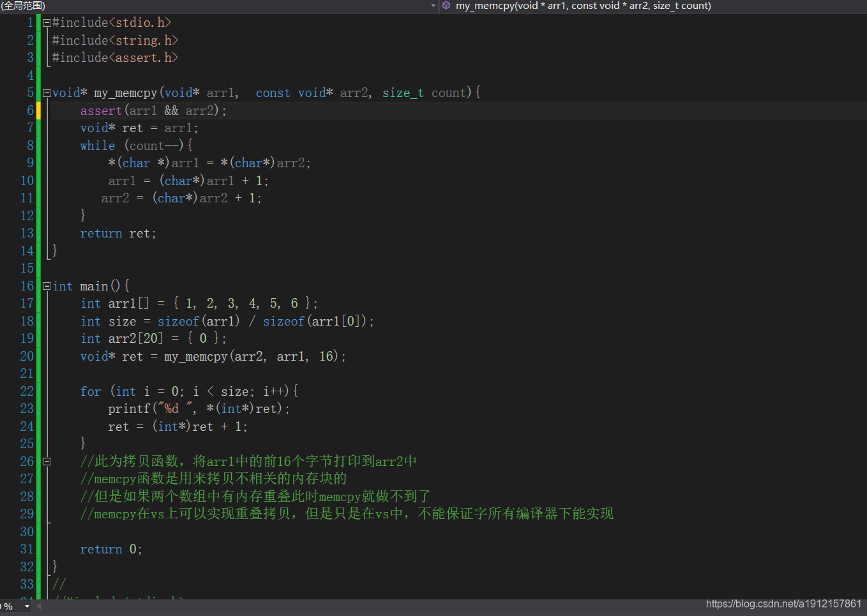The image size is (867, 616).
Task: Click on return 0; statement
Action: [x=111, y=550]
